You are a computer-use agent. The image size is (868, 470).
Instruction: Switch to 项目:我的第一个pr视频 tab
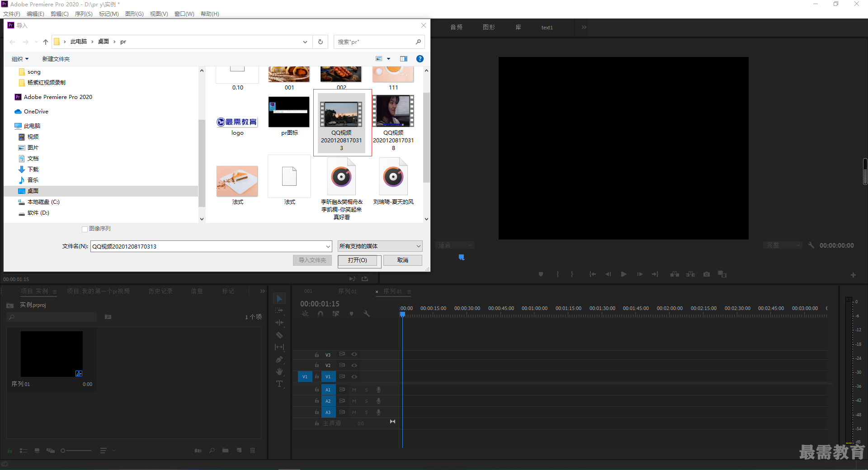[99, 291]
